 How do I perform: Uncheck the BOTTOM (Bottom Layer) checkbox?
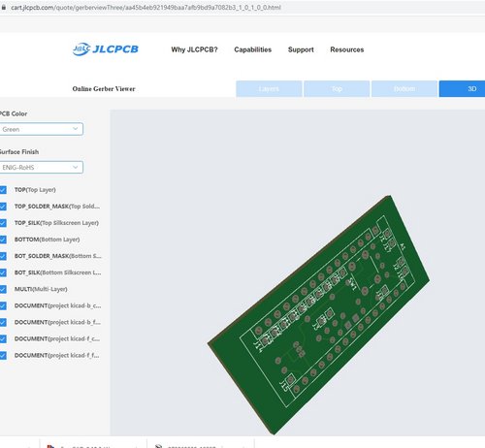click(3, 240)
